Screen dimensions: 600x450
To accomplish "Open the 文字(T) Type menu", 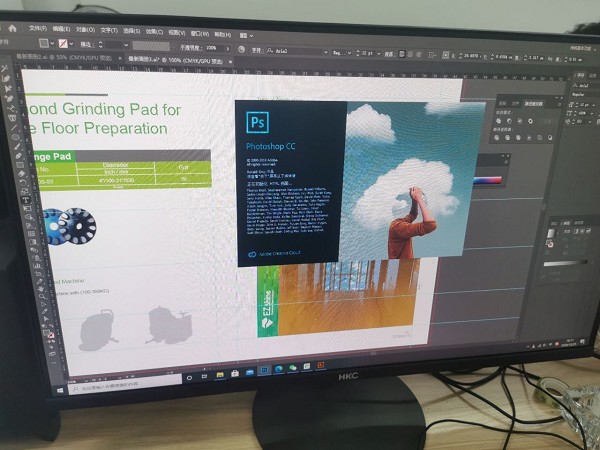I will 109,31.
